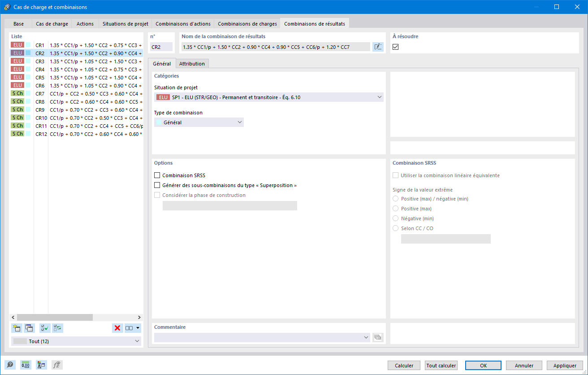The height and width of the screenshot is (375, 588).
Task: Click the combination name text field
Action: coord(276,47)
